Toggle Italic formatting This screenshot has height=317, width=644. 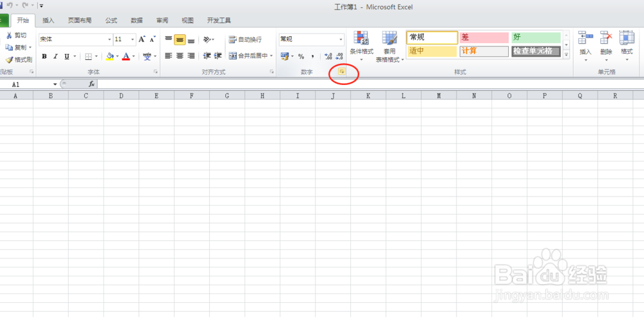coord(55,56)
